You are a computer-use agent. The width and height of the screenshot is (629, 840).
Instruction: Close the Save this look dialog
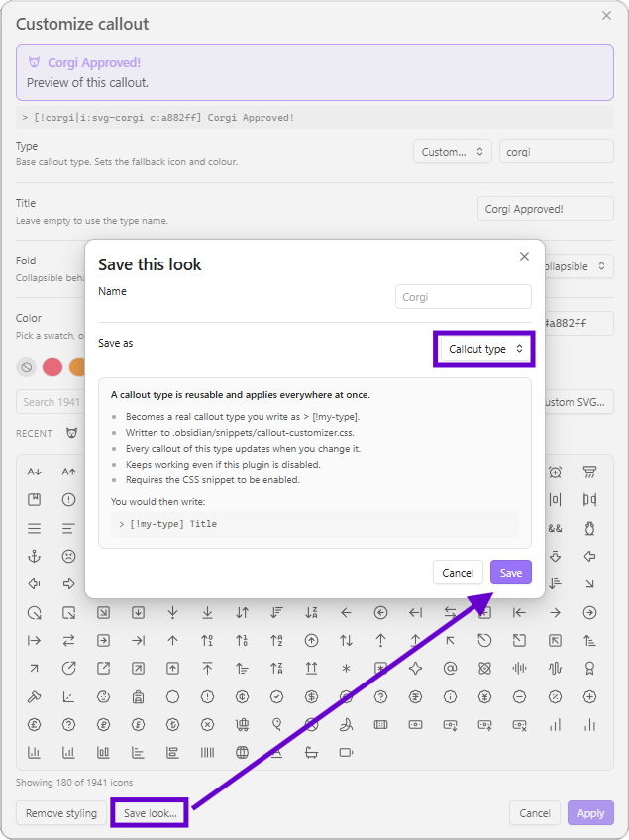pyautogui.click(x=525, y=257)
